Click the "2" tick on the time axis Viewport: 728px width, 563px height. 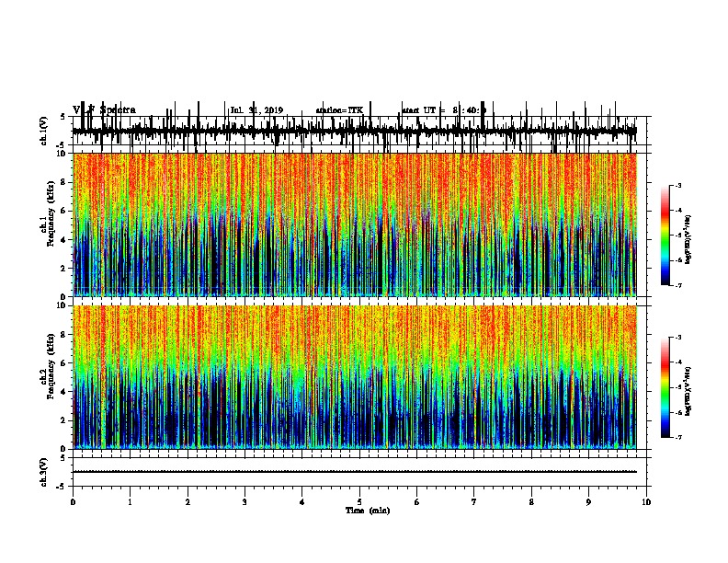[188, 502]
